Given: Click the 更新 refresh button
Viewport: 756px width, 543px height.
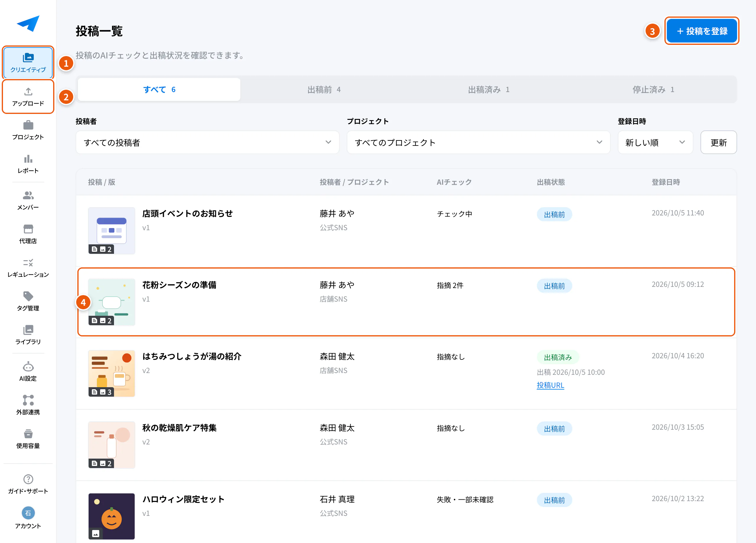Looking at the screenshot, I should tap(718, 142).
